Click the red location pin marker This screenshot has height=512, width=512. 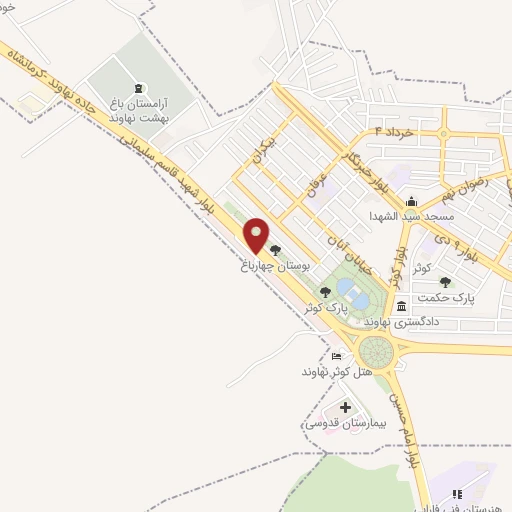(x=256, y=236)
